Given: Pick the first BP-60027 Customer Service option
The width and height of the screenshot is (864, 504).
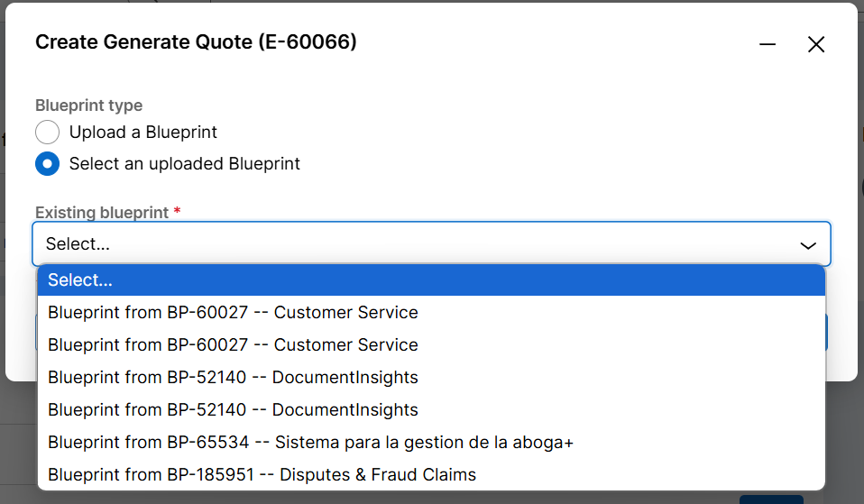Looking at the screenshot, I should click(233, 313).
